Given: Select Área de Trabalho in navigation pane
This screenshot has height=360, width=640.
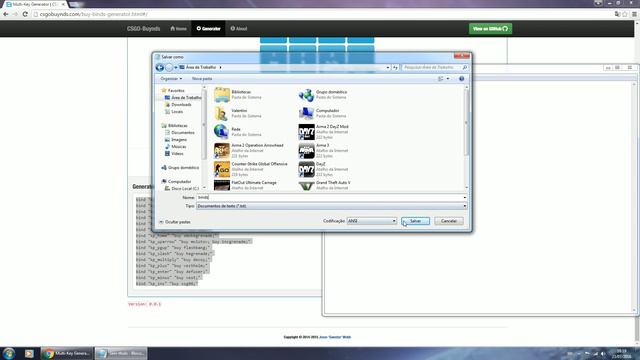Looking at the screenshot, I should 186,98.
